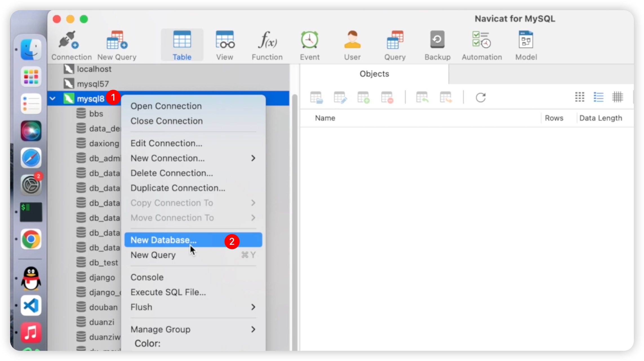This screenshot has height=361, width=644.
Task: Choose Duplicate Connection... menu item
Action: 193,188
